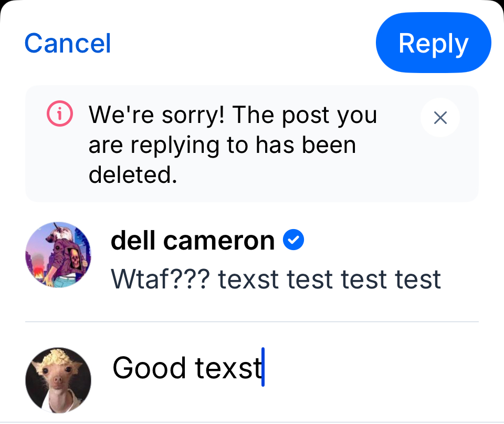The image size is (504, 424).
Task: Click "are replying to has been" notice line
Action: pyautogui.click(x=222, y=144)
